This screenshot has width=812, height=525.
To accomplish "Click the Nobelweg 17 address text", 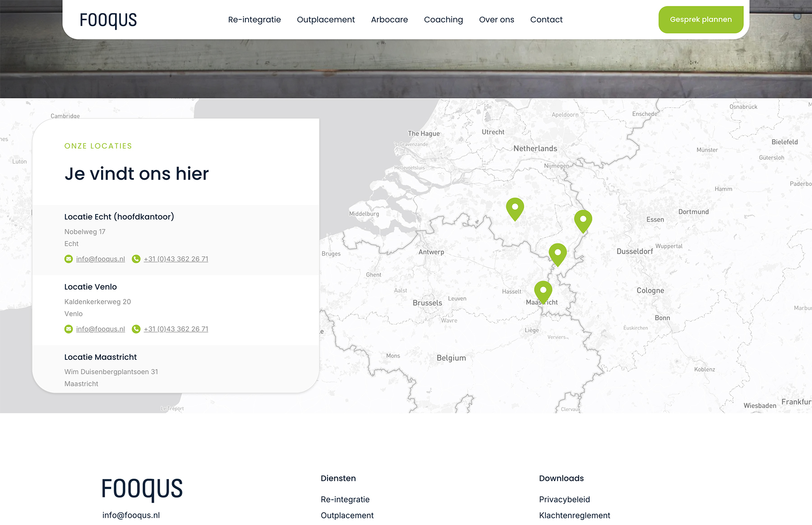I will pyautogui.click(x=85, y=232).
